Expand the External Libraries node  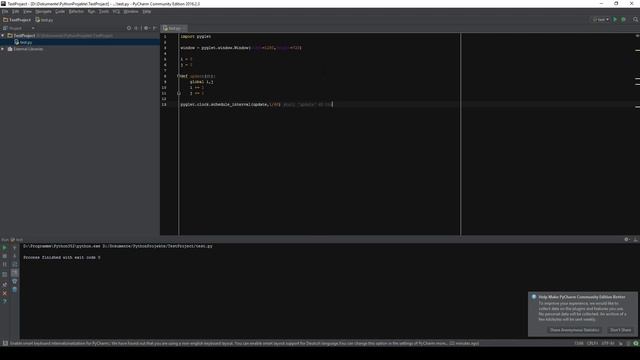coord(3,49)
